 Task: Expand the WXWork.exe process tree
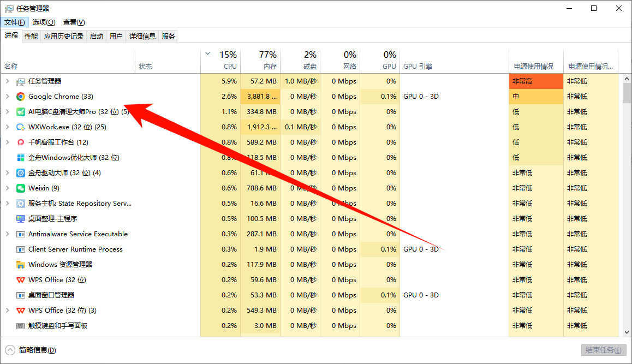7,127
